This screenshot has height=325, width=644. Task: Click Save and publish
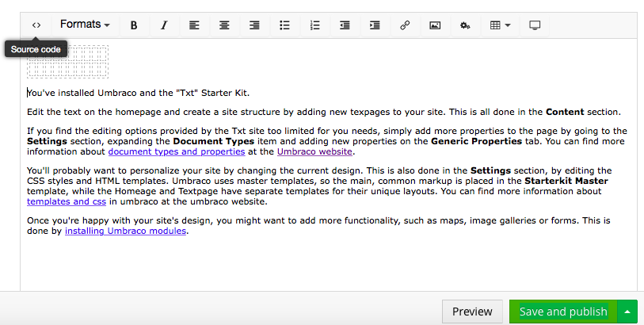[x=563, y=312]
